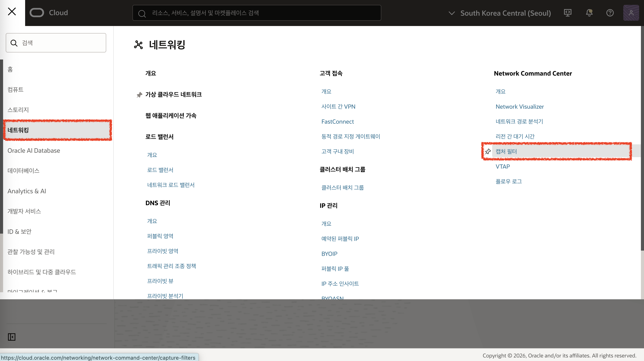Open 동적 경로 지정 게이트웨이 link
Screen dimensions: 644x361
pos(351,136)
